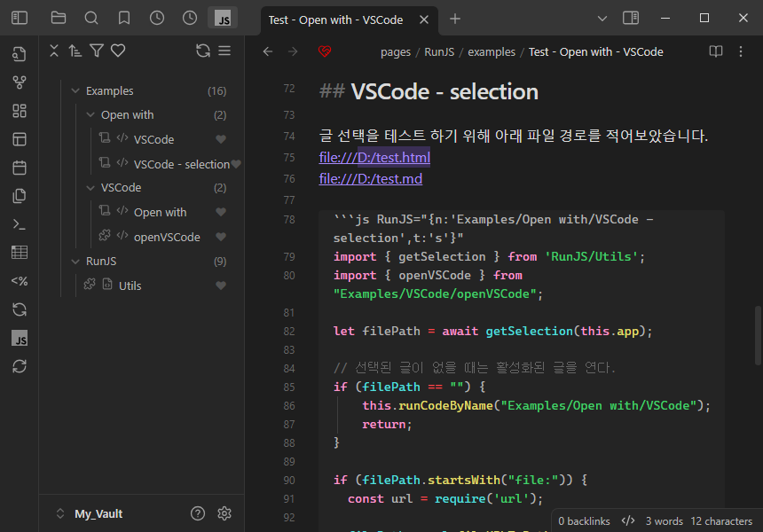Click the red heart icon beside breadcrumb
Viewport: 763px width, 532px height.
[325, 51]
